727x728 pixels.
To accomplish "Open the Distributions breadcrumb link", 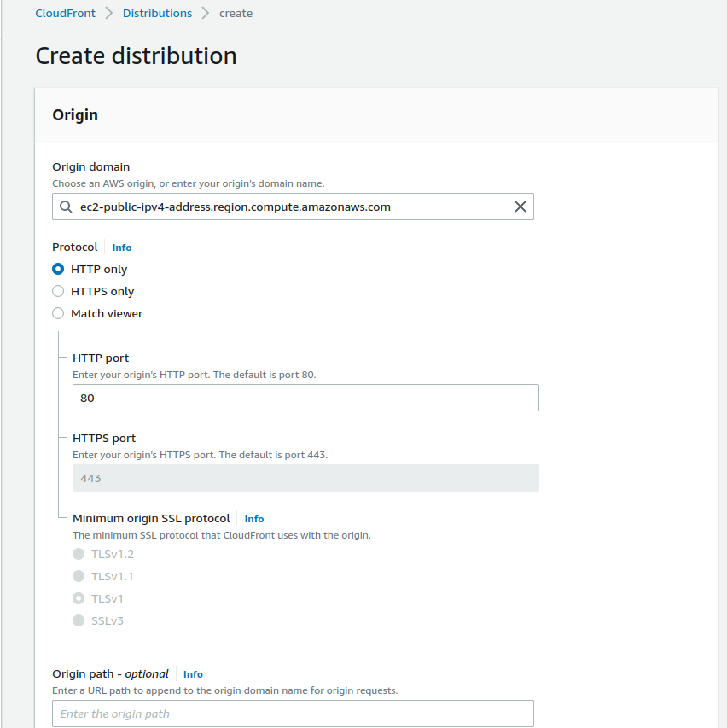I will point(157,14).
